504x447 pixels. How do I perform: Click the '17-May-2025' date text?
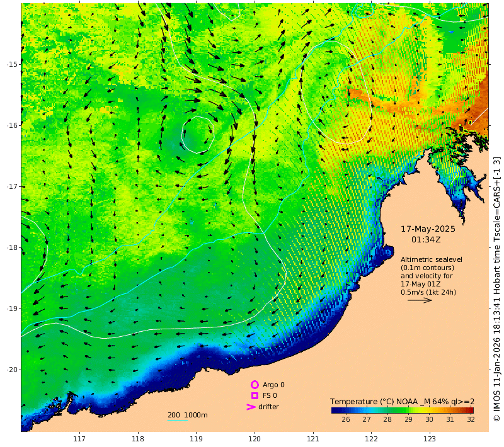tap(428, 229)
